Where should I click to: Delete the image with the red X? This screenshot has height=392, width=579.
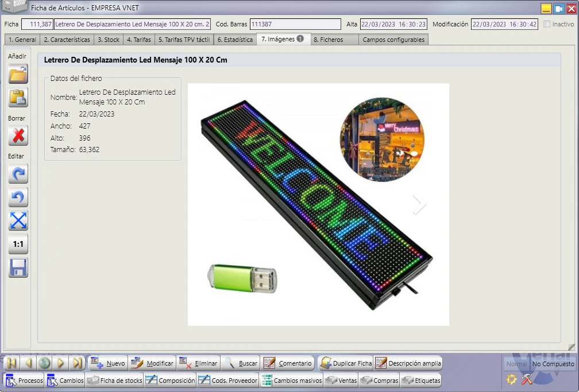tap(18, 136)
